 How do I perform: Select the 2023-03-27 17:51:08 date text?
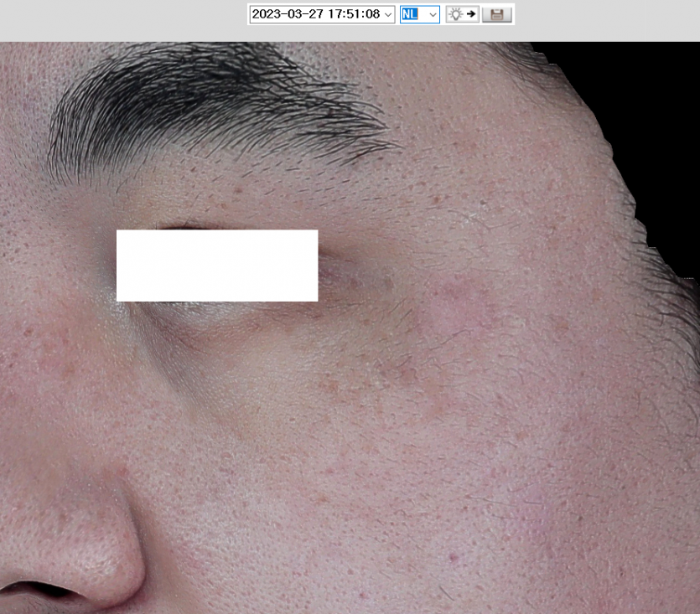point(316,14)
